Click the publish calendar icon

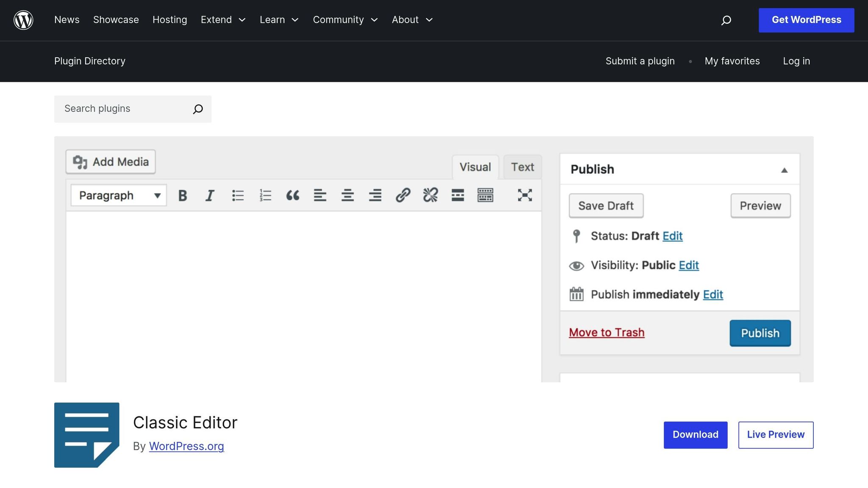[576, 294]
